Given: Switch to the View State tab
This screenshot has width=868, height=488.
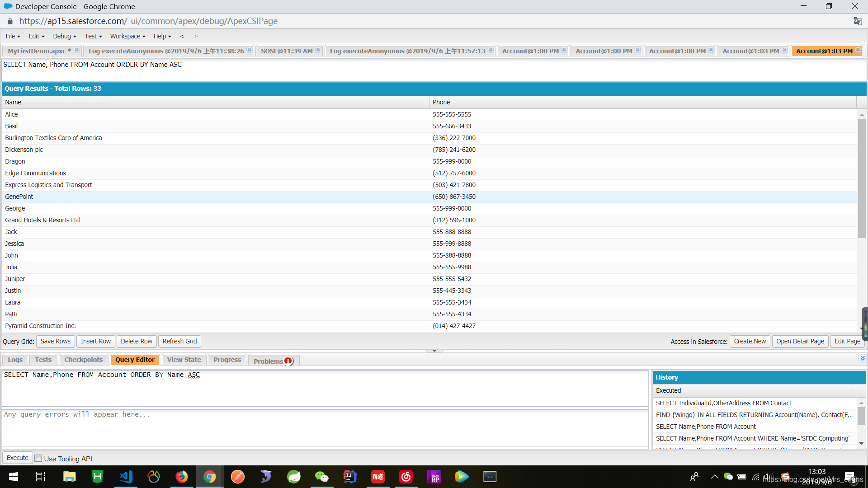Looking at the screenshot, I should 184,359.
